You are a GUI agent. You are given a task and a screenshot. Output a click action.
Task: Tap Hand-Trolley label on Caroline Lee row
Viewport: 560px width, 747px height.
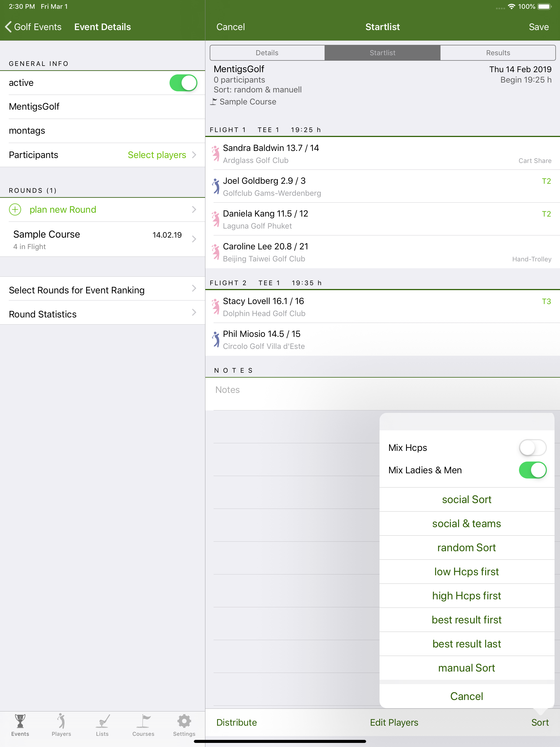(x=532, y=259)
